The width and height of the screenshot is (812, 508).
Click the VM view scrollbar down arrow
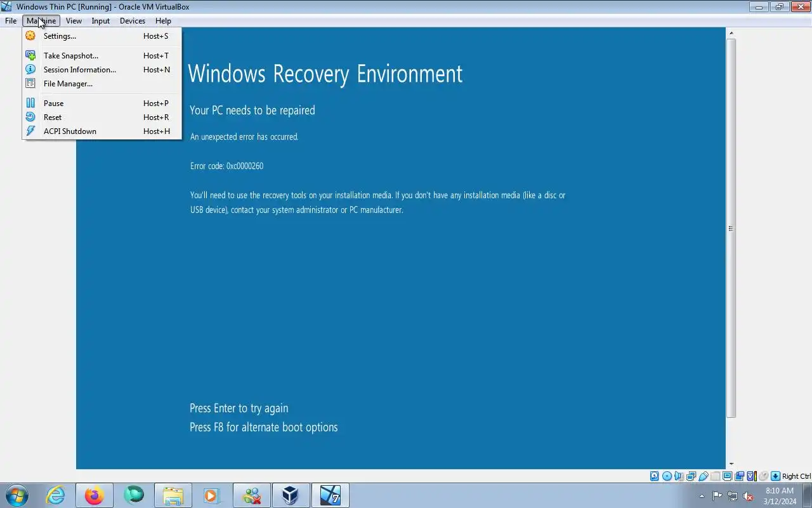731,464
